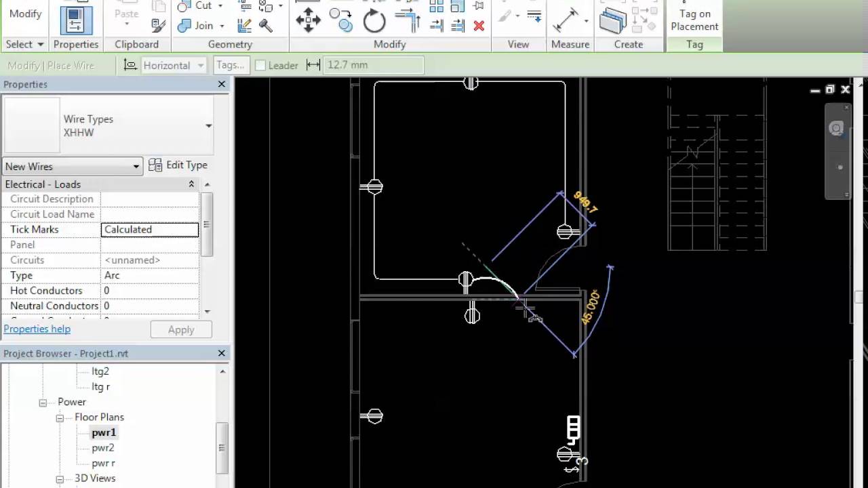868x488 pixels.
Task: Open the ltg2 view
Action: click(100, 371)
